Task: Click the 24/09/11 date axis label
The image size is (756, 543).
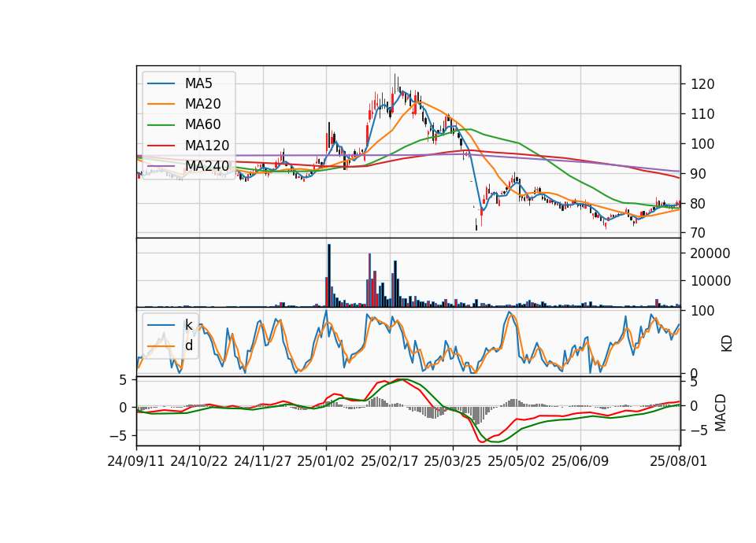Action: pos(136,461)
